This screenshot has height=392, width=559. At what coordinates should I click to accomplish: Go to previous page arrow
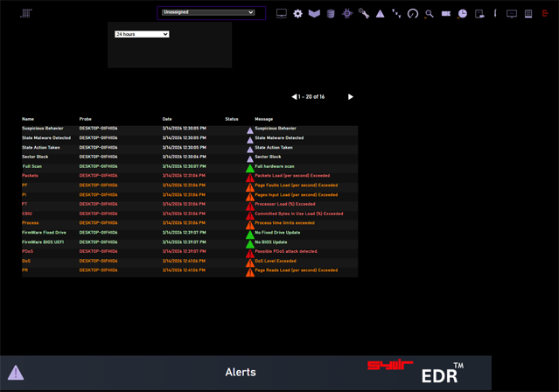click(x=294, y=96)
